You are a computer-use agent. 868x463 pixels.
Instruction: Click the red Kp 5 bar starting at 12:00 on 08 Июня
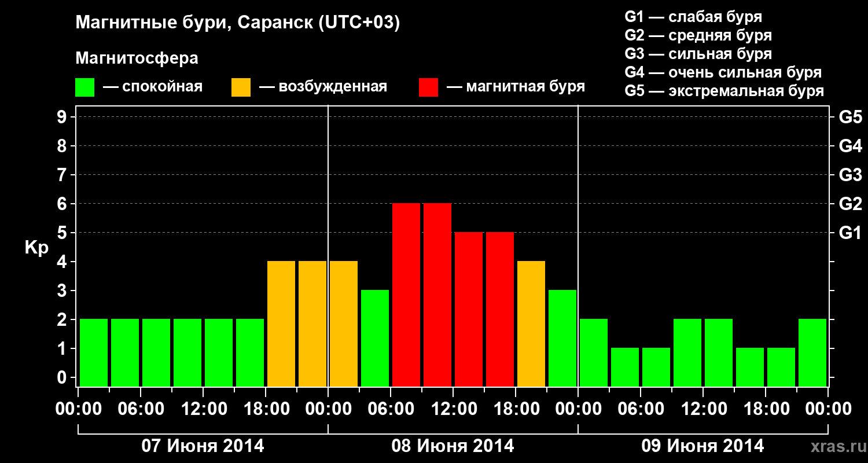(x=469, y=310)
